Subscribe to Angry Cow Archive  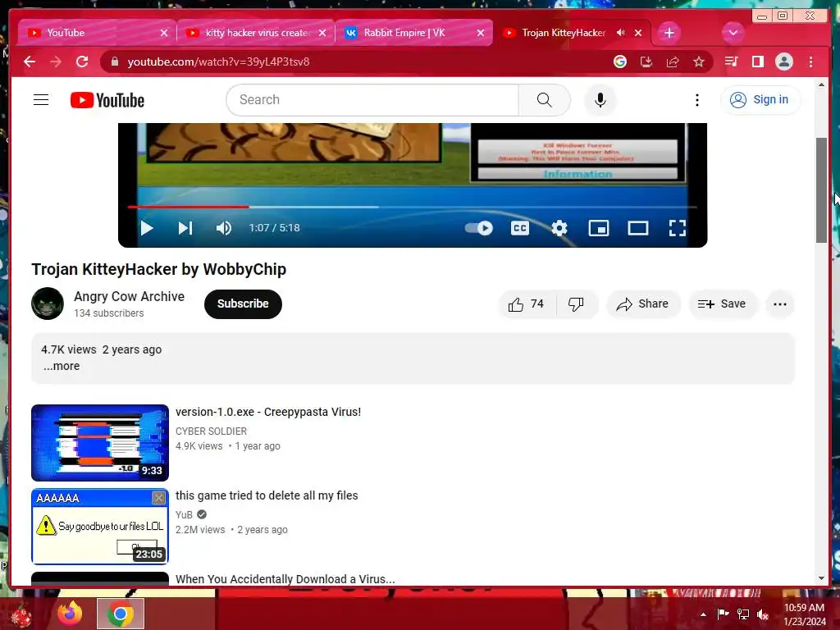[x=243, y=304]
